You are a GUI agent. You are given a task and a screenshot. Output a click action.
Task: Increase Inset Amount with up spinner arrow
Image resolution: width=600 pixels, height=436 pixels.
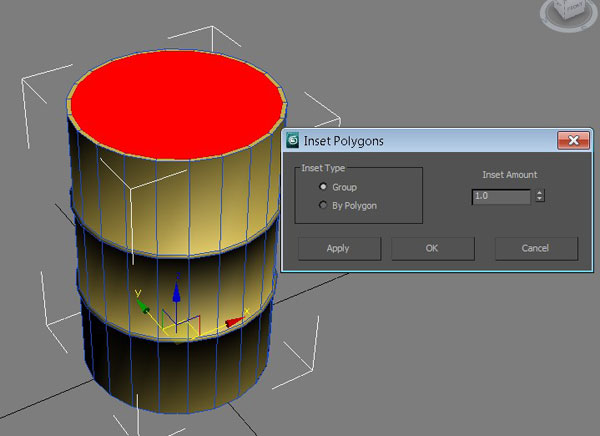pyautogui.click(x=540, y=192)
